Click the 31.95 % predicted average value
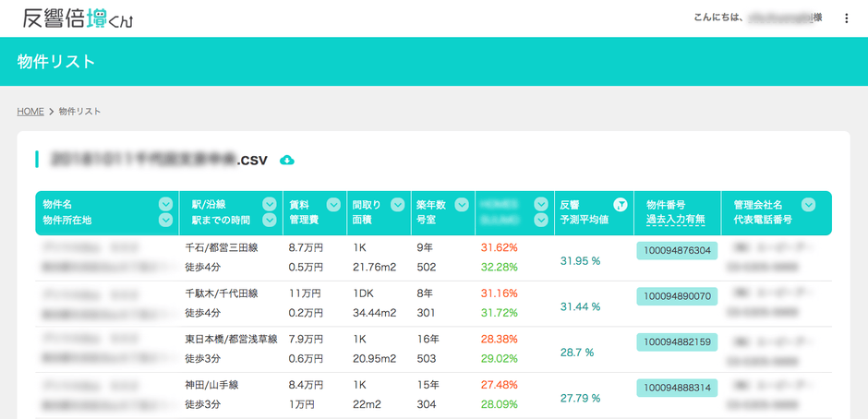The width and height of the screenshot is (868, 419). [581, 261]
